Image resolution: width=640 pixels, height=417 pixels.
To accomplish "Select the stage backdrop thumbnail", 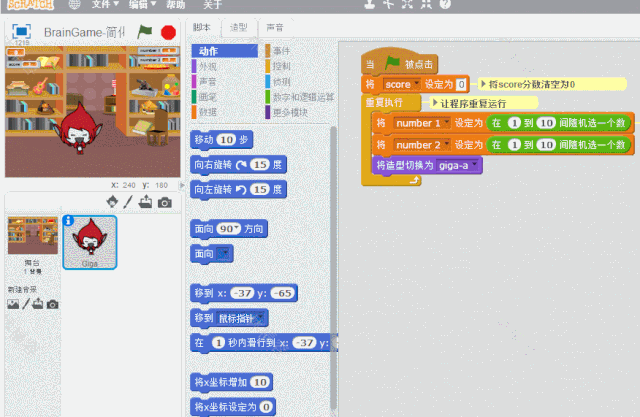I will 32,236.
